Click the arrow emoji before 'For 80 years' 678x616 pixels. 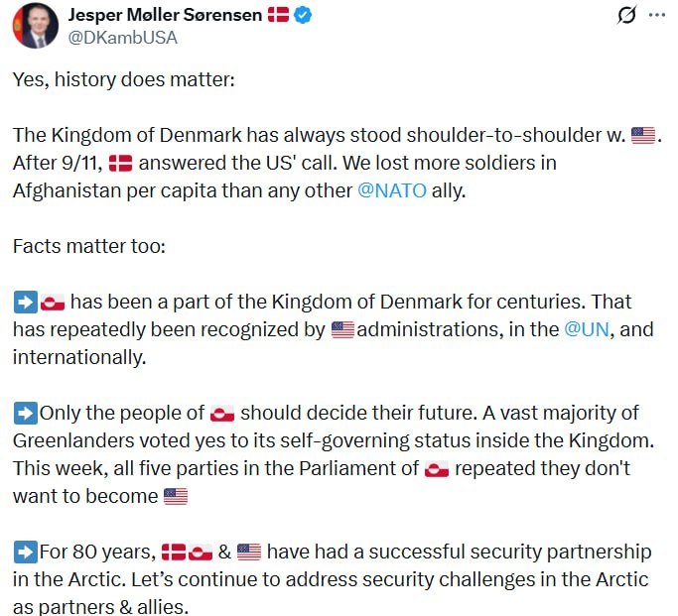[x=26, y=551]
